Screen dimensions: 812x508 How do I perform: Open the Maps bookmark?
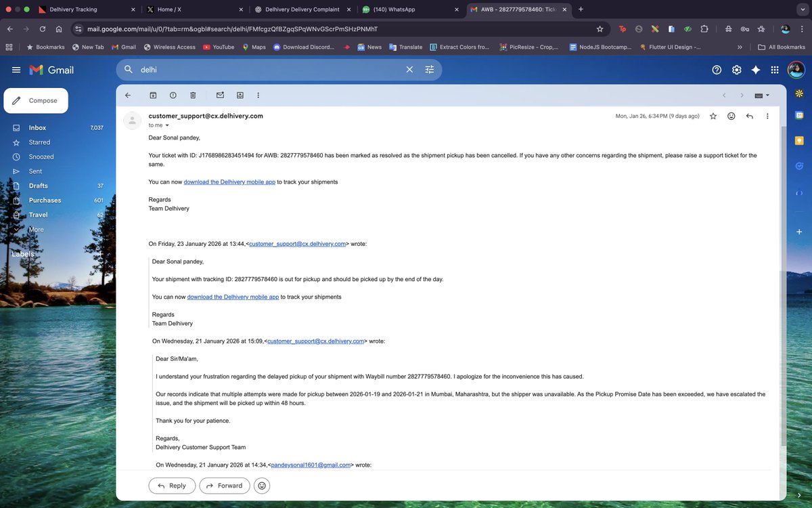click(254, 47)
